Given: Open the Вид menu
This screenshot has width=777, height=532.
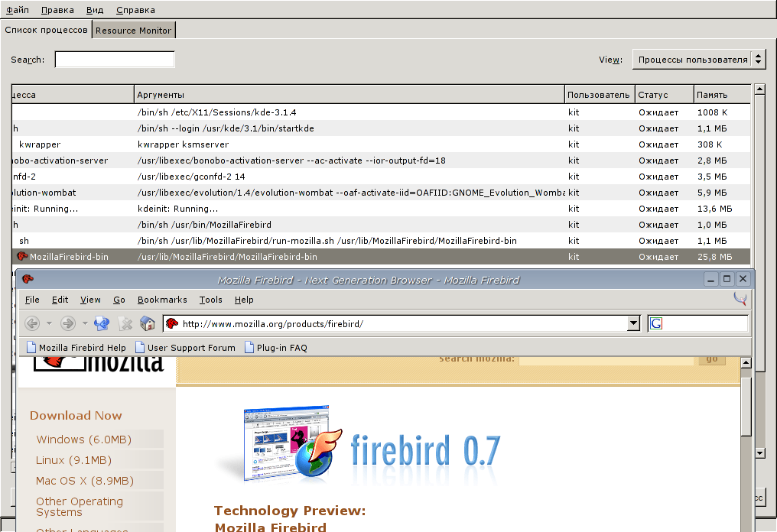Looking at the screenshot, I should tap(95, 10).
